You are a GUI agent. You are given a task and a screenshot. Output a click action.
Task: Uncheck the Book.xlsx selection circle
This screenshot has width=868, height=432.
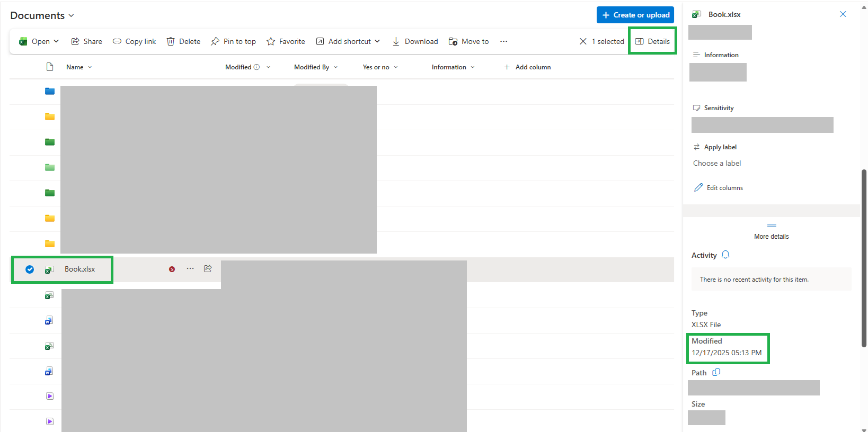[30, 269]
